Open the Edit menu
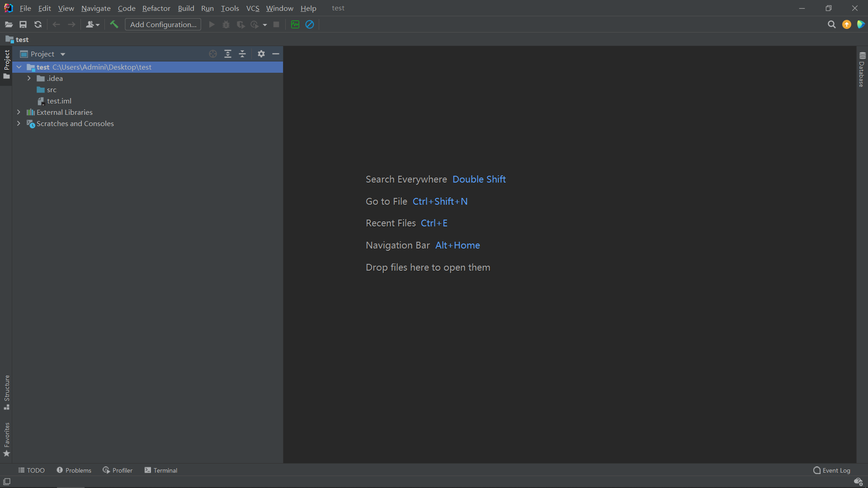This screenshot has height=488, width=868. click(44, 8)
